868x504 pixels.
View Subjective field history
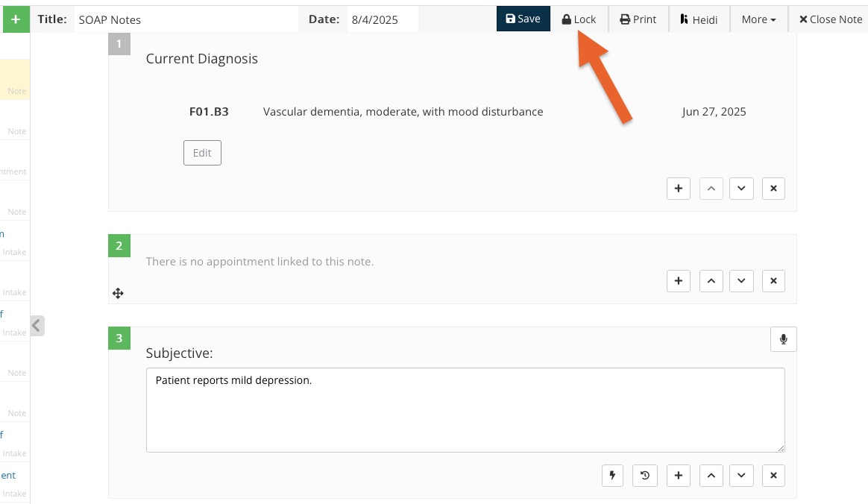pos(645,475)
